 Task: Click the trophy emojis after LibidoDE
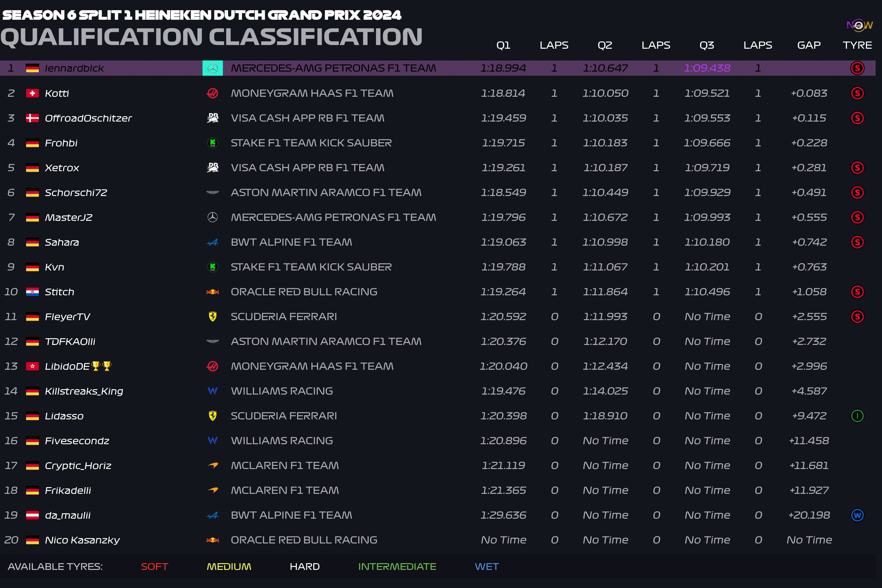pos(101,366)
